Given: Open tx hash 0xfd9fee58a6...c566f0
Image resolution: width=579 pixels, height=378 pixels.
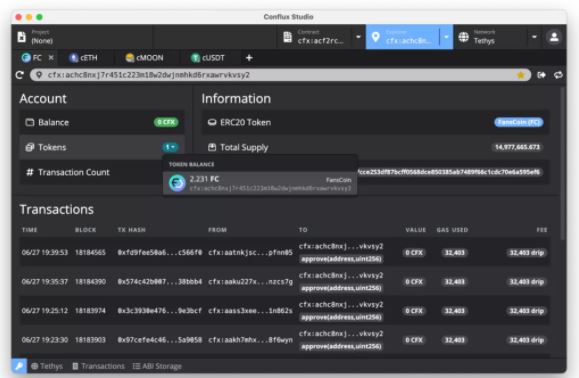Looking at the screenshot, I should click(160, 252).
